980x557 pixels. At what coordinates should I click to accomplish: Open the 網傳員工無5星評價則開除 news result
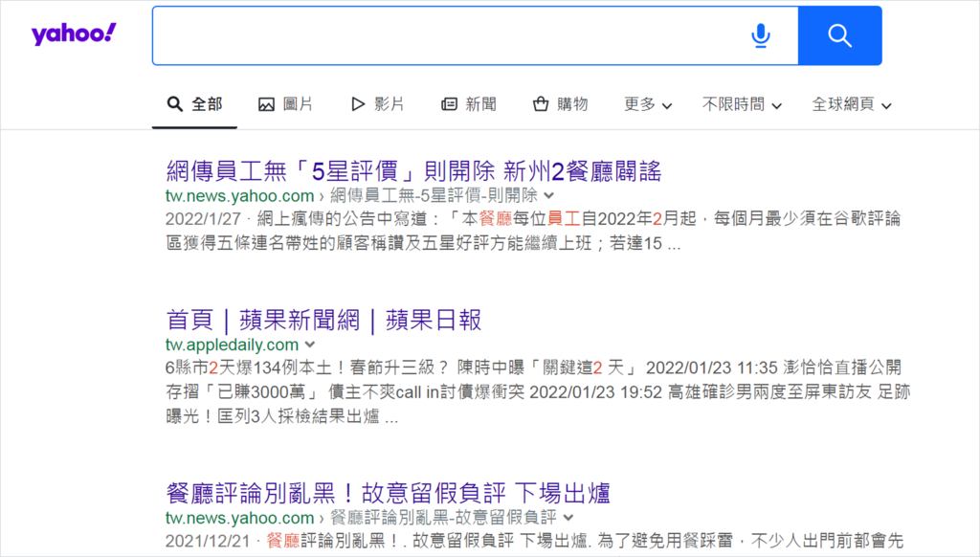415,170
